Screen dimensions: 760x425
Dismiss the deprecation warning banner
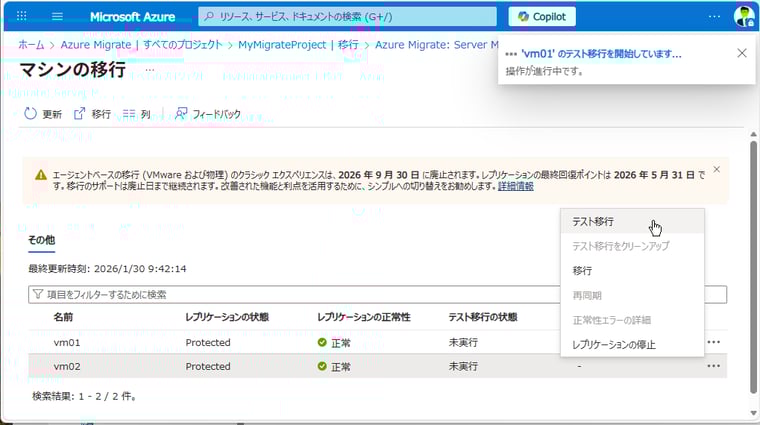point(716,169)
